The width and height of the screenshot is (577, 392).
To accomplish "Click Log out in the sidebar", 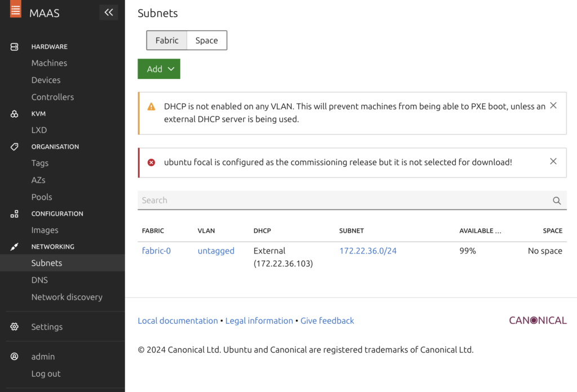I will coord(46,373).
